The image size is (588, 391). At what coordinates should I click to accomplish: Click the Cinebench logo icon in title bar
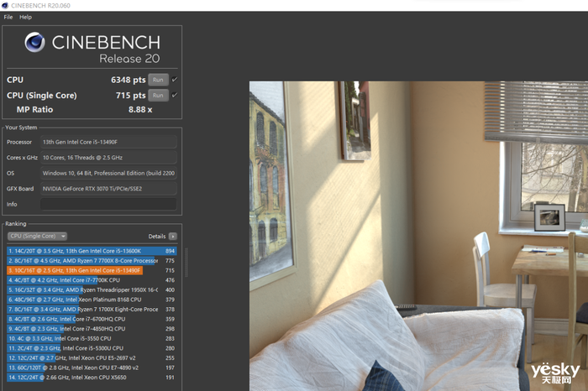pos(5,6)
